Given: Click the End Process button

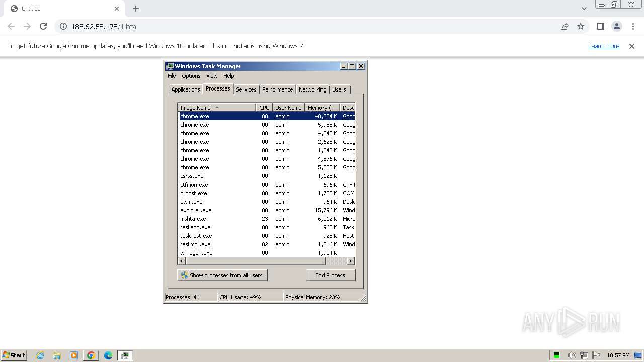Looking at the screenshot, I should 330,275.
